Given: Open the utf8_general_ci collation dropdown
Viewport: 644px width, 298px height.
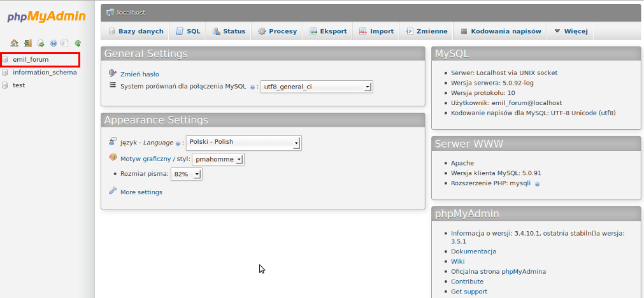Looking at the screenshot, I should (x=317, y=87).
